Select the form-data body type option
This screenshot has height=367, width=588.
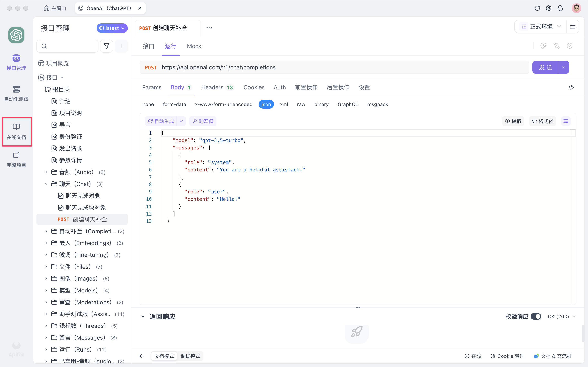[x=174, y=104]
